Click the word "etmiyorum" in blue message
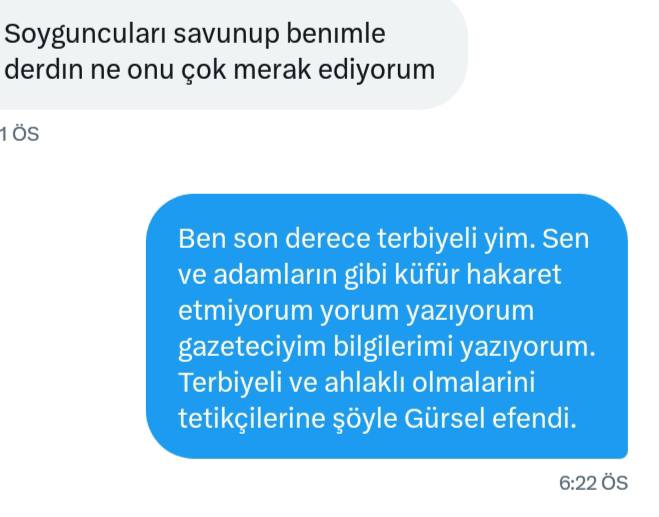Image resolution: width=659 pixels, height=517 pixels. (246, 311)
